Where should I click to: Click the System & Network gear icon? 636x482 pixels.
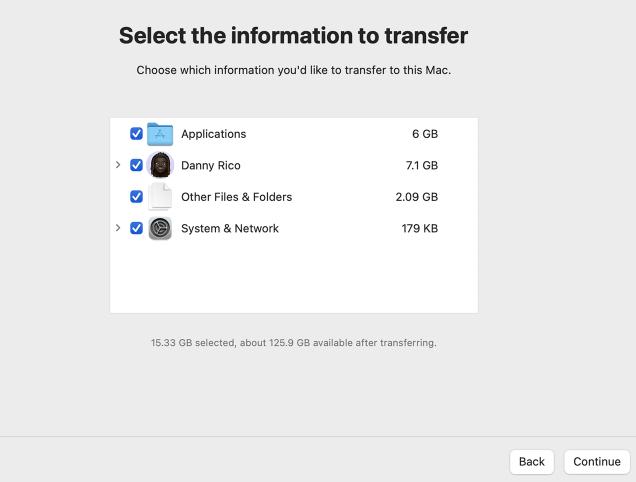pyautogui.click(x=160, y=228)
